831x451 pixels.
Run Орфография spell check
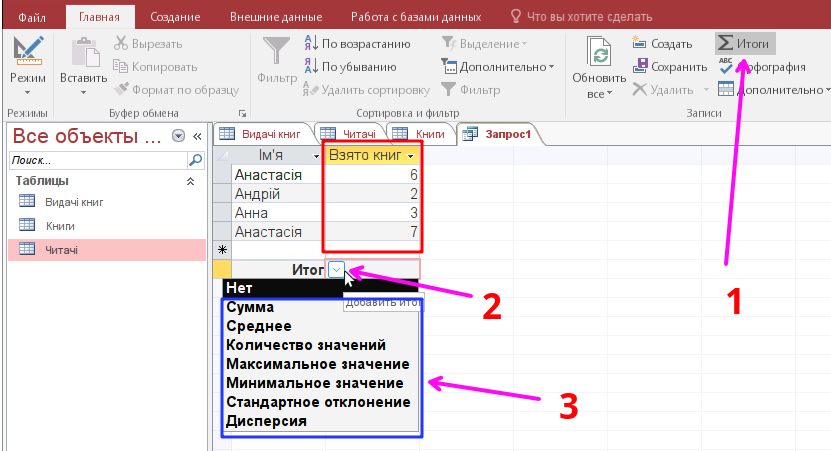(x=762, y=67)
